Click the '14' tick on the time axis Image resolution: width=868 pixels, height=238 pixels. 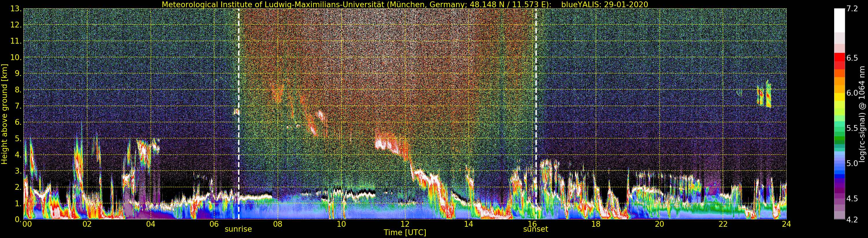(x=468, y=224)
